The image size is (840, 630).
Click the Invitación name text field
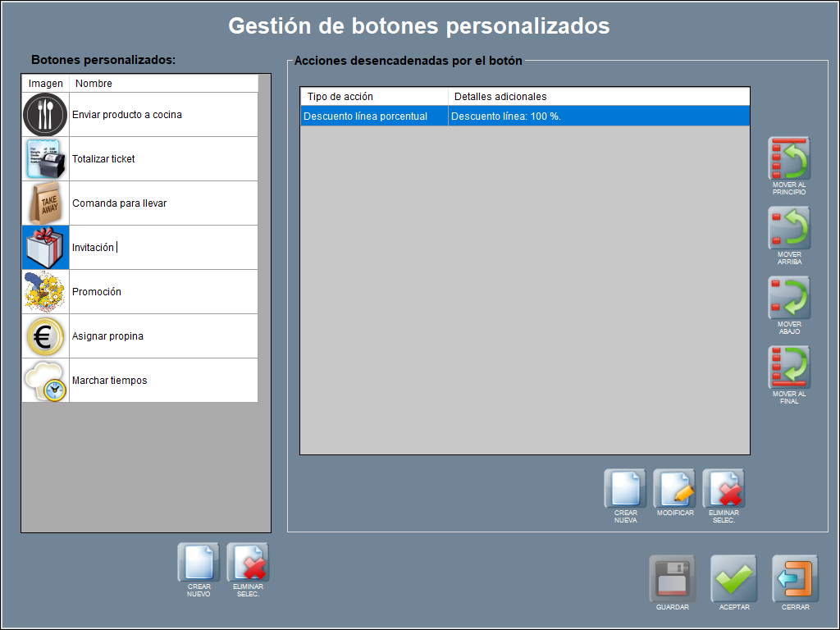point(162,248)
